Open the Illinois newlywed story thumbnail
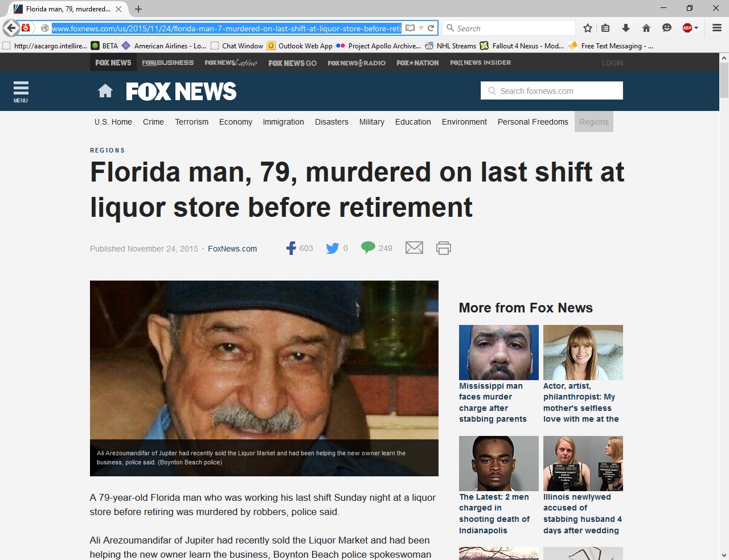729x560 pixels. (583, 463)
